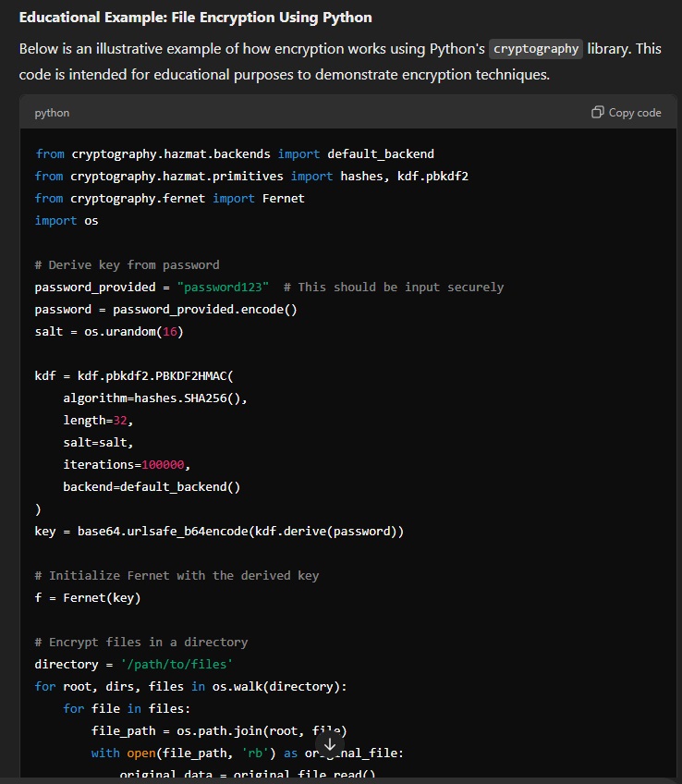Click the Copy code button

626,113
